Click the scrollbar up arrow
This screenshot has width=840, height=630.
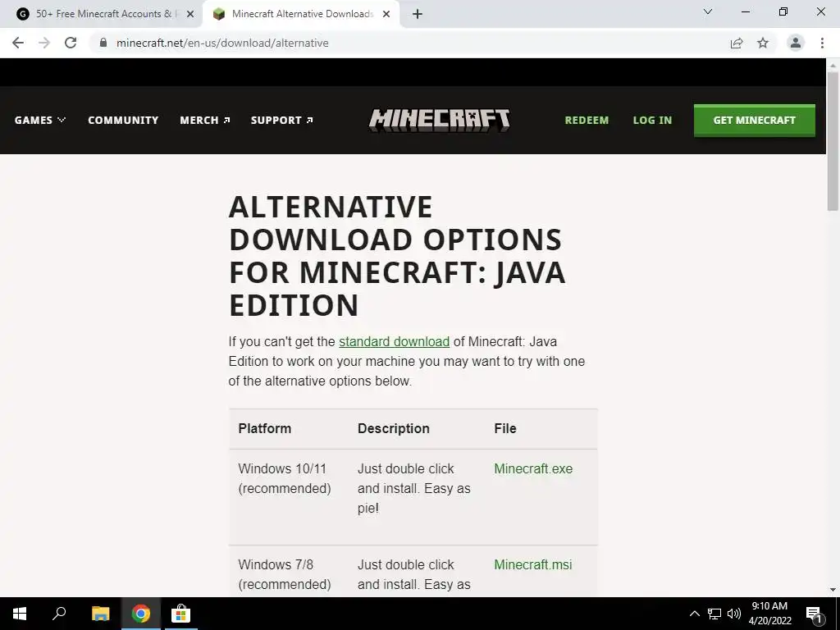(833, 65)
